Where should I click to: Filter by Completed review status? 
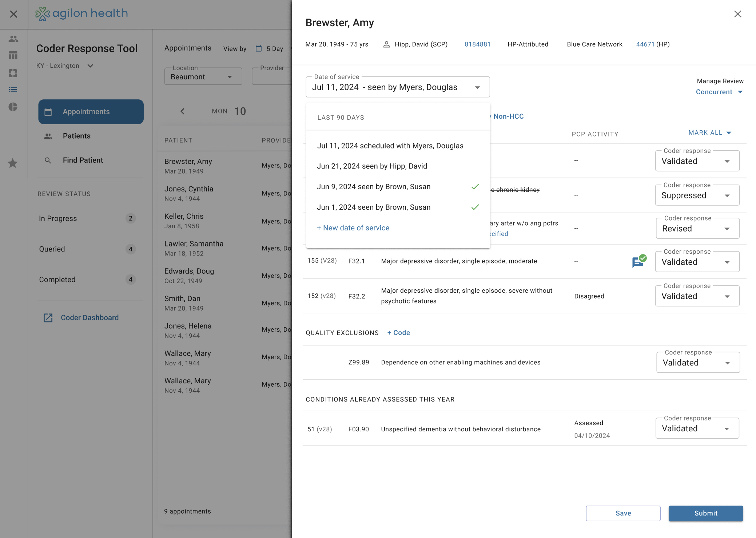87,280
